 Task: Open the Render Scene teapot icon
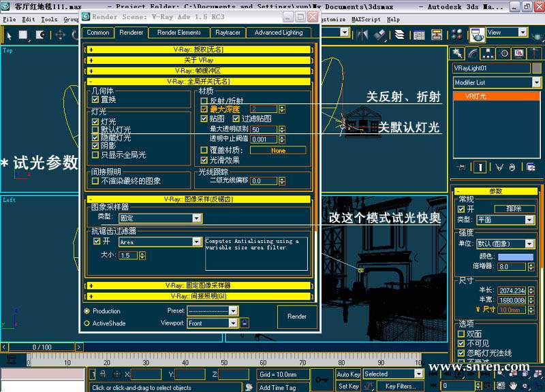tap(478, 35)
